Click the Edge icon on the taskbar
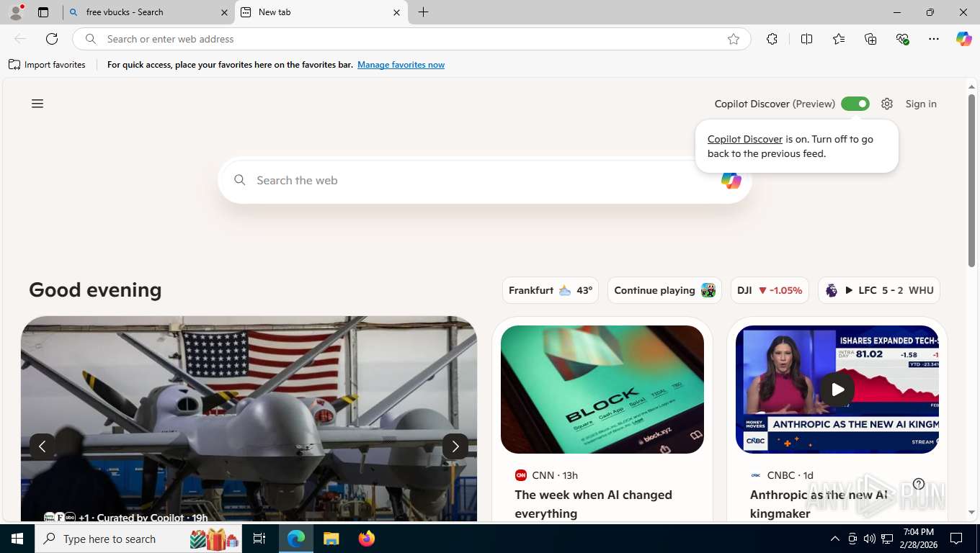Screen dimensions: 980x553 [x=296, y=539]
